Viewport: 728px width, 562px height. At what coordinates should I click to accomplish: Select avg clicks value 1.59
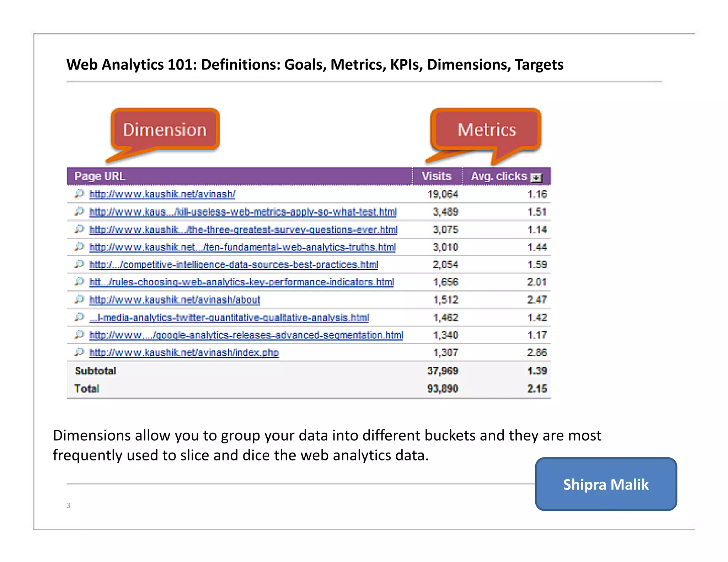(537, 265)
